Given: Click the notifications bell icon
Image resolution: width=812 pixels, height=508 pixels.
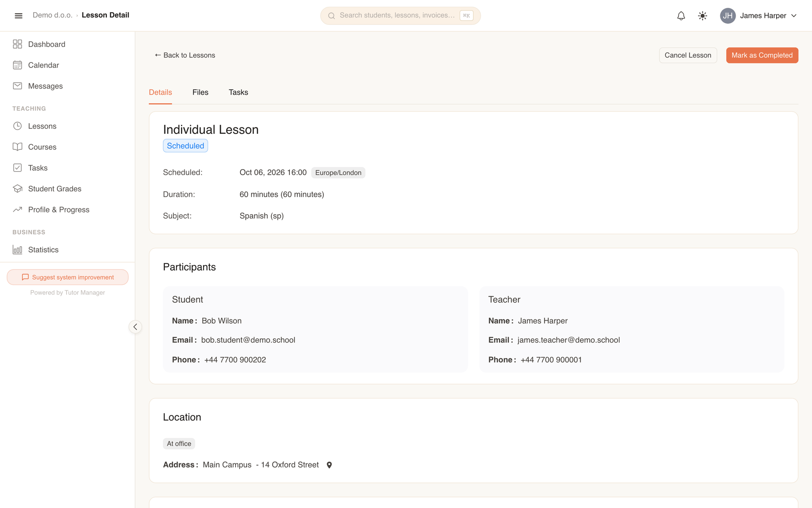Looking at the screenshot, I should 681,16.
